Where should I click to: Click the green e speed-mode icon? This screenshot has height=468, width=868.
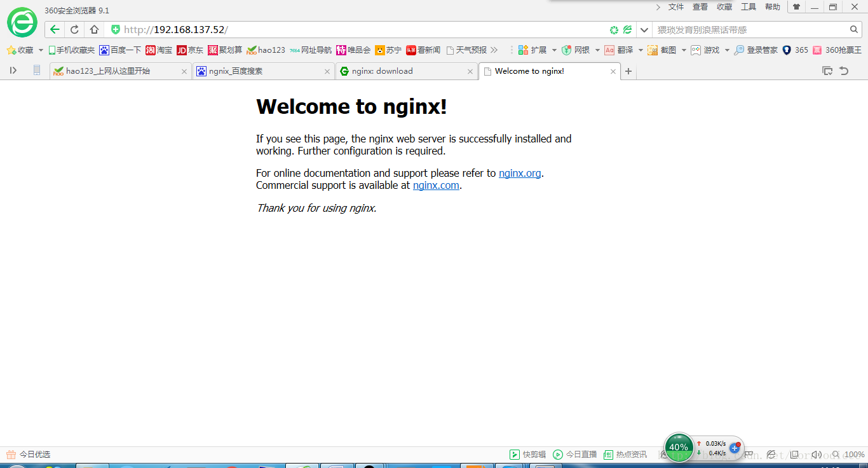tap(627, 30)
